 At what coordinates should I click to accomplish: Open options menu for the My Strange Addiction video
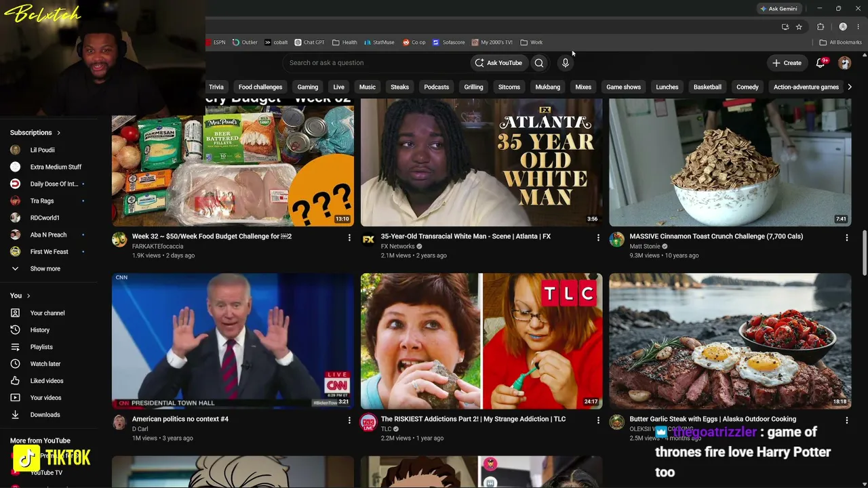click(x=598, y=420)
